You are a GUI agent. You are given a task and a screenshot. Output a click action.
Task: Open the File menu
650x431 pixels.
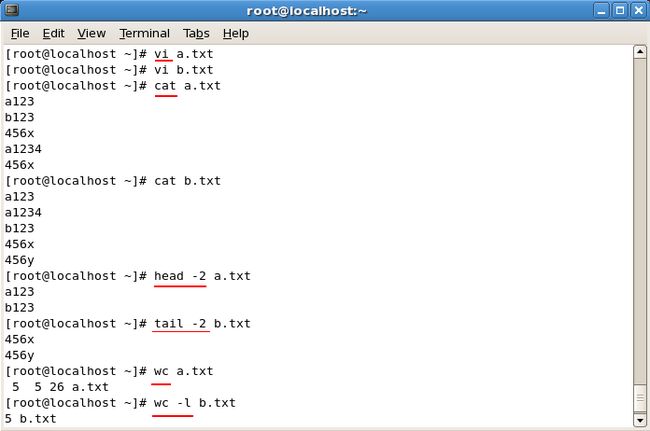(x=20, y=33)
